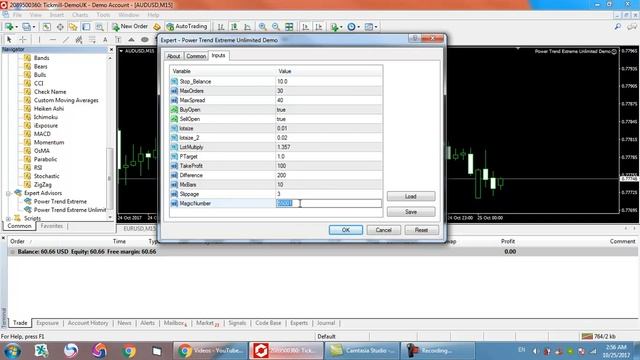Open the Profiles toolbar icon

[x=27, y=27]
